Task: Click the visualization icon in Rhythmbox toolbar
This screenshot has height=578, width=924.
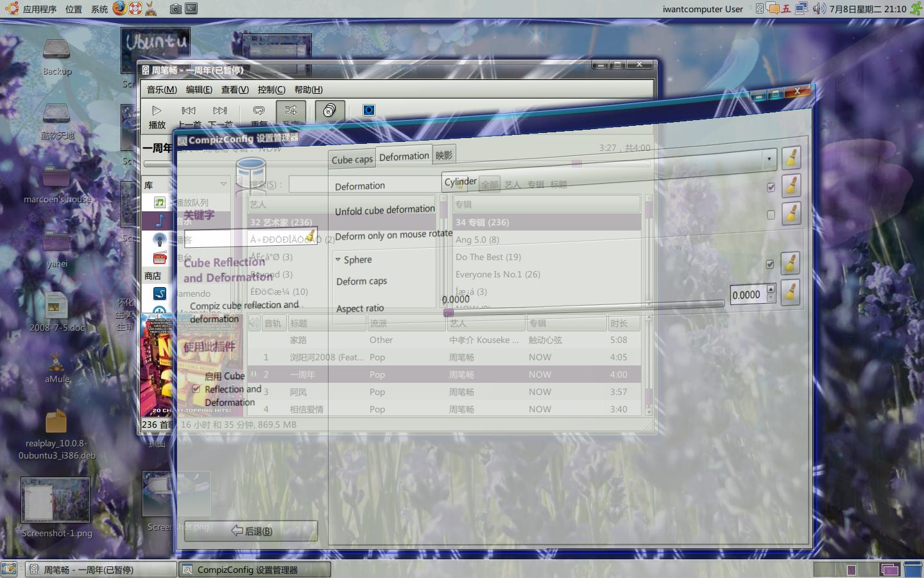Action: 368,110
